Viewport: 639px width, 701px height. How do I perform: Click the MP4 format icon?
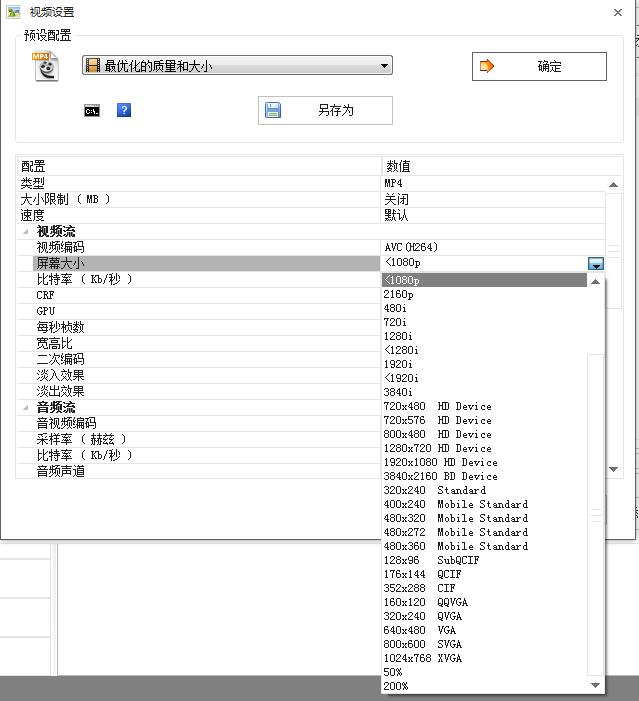[46, 66]
